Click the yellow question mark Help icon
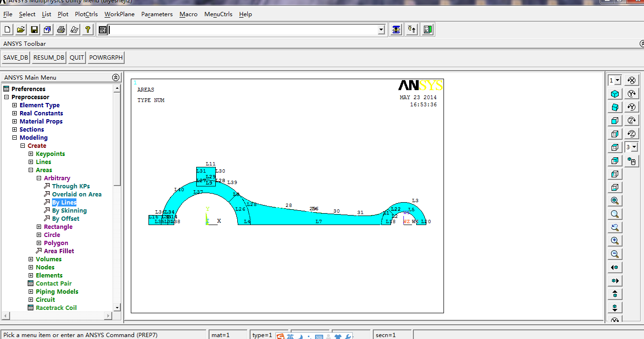The height and width of the screenshot is (339, 644). pos(88,30)
